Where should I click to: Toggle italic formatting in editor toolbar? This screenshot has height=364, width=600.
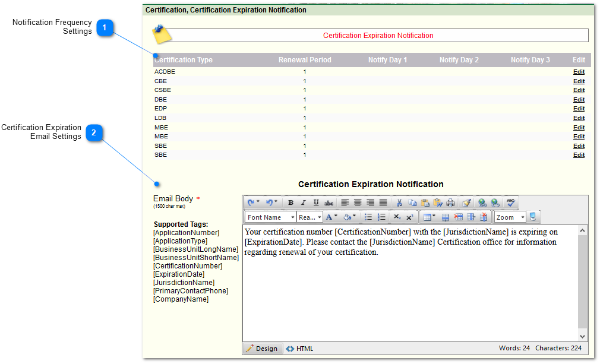pos(303,202)
